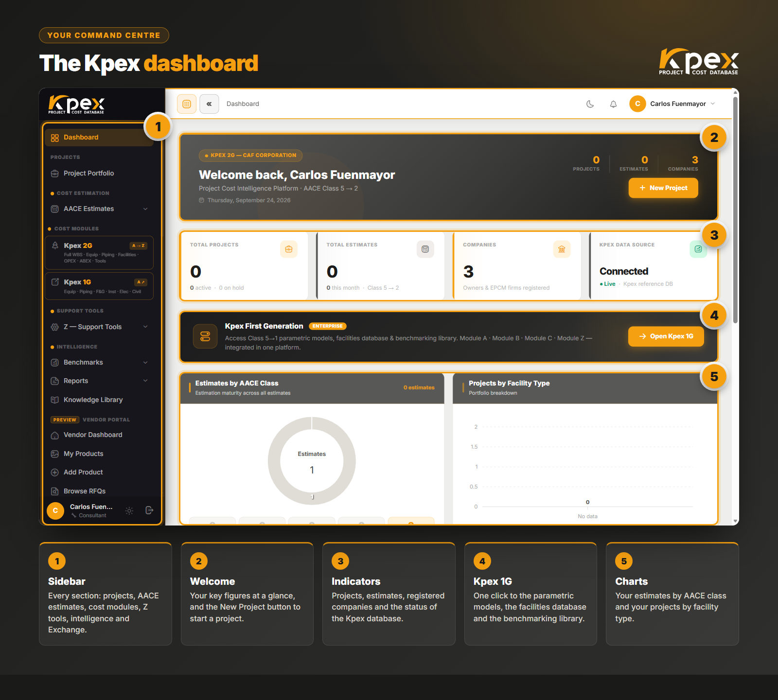Open the Kpex 1G cost module card
This screenshot has width=778, height=700.
(99, 286)
